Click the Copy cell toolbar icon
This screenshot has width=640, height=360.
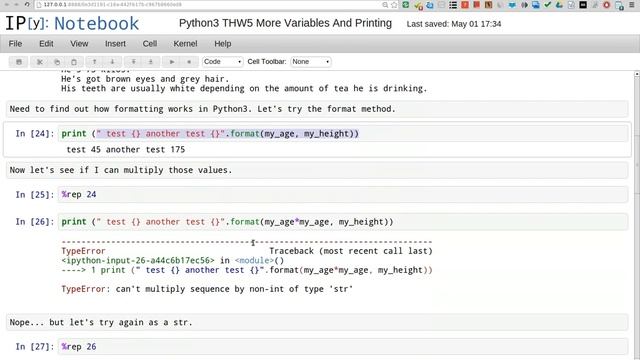(x=57, y=62)
